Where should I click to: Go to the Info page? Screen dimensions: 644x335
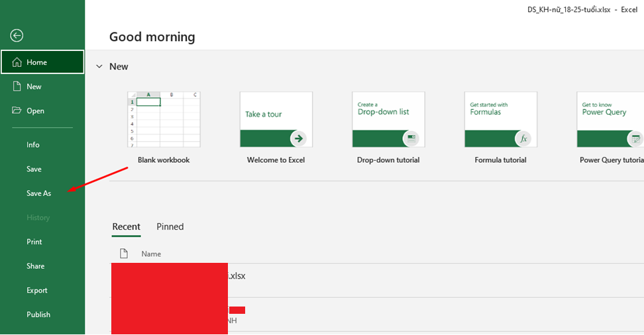click(33, 144)
